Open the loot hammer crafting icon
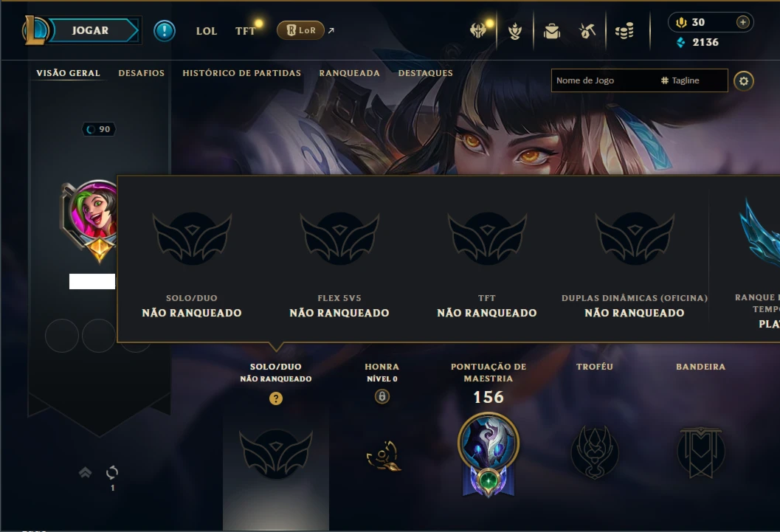The image size is (780, 532). pyautogui.click(x=587, y=31)
